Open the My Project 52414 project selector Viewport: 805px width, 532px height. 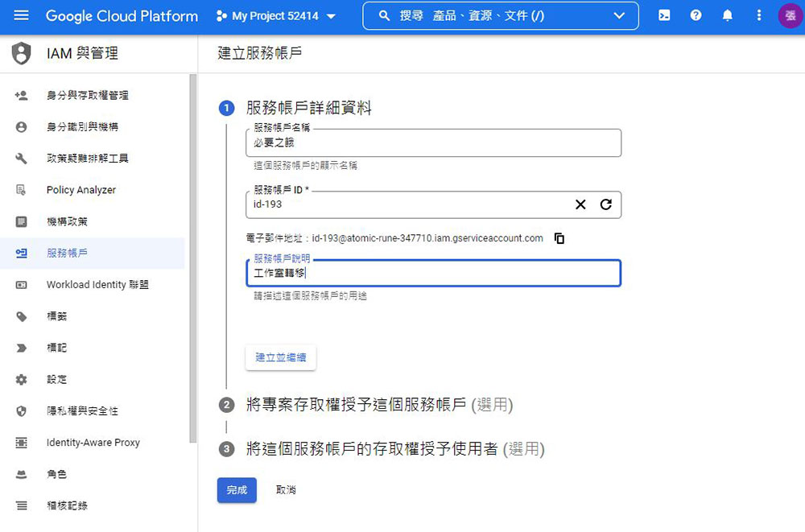[276, 16]
